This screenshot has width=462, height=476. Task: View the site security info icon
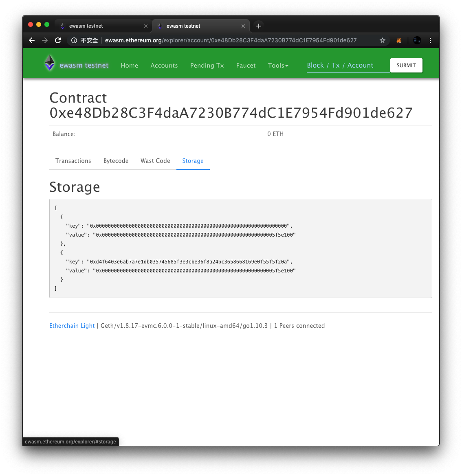point(74,40)
